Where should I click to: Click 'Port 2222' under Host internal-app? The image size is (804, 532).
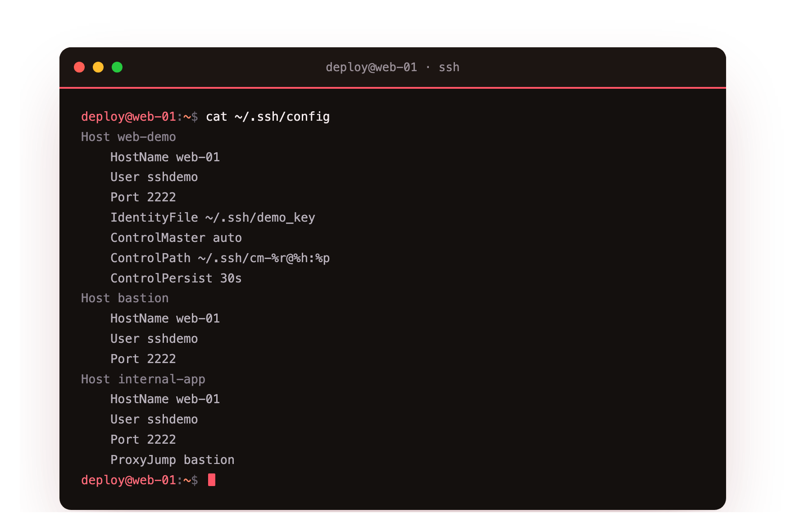[x=143, y=440]
